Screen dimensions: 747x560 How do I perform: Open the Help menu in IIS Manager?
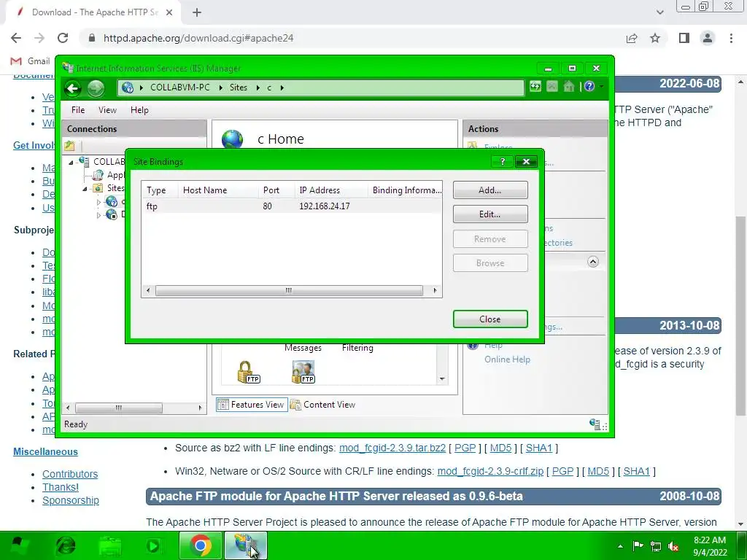pyautogui.click(x=139, y=110)
